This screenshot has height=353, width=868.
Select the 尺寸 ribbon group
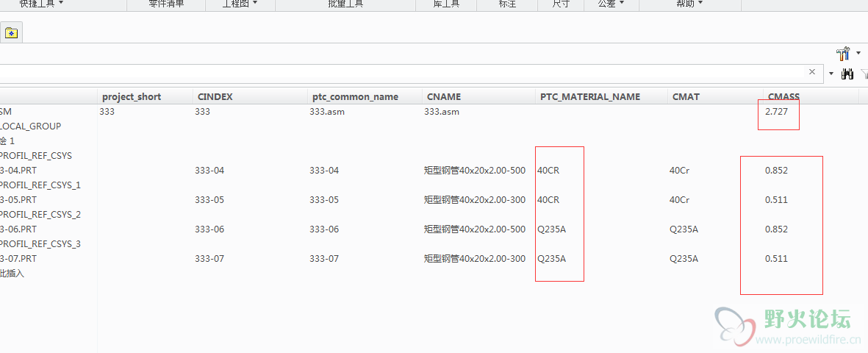coord(561,4)
